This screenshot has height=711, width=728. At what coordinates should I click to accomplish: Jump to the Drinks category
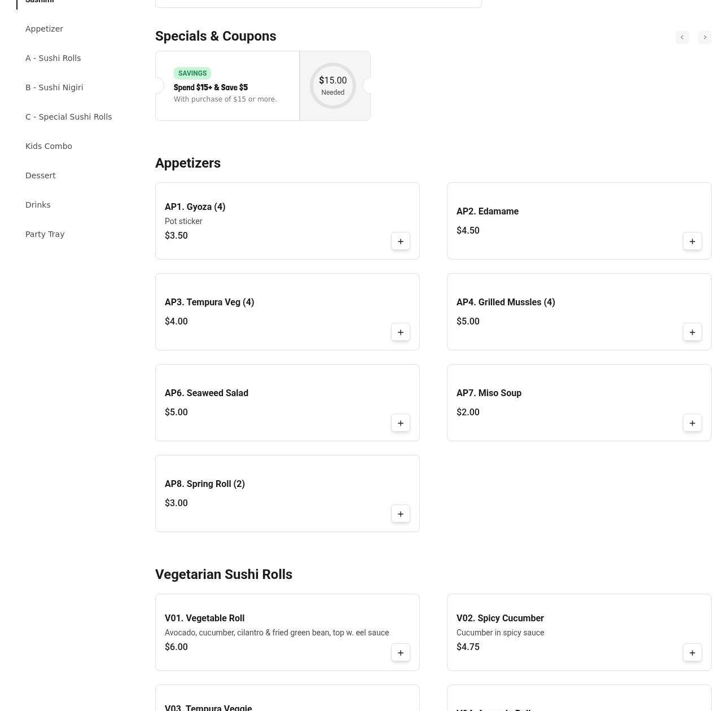tap(38, 205)
